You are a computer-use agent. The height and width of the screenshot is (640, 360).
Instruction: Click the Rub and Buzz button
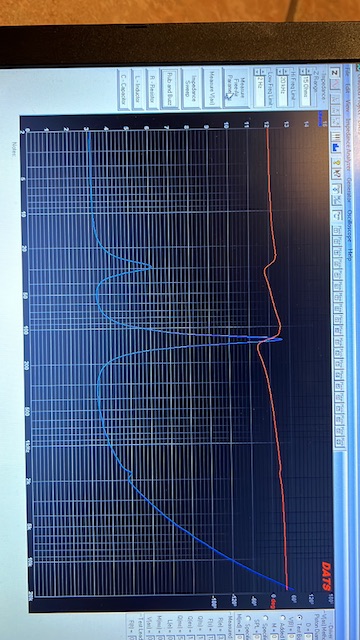169,89
